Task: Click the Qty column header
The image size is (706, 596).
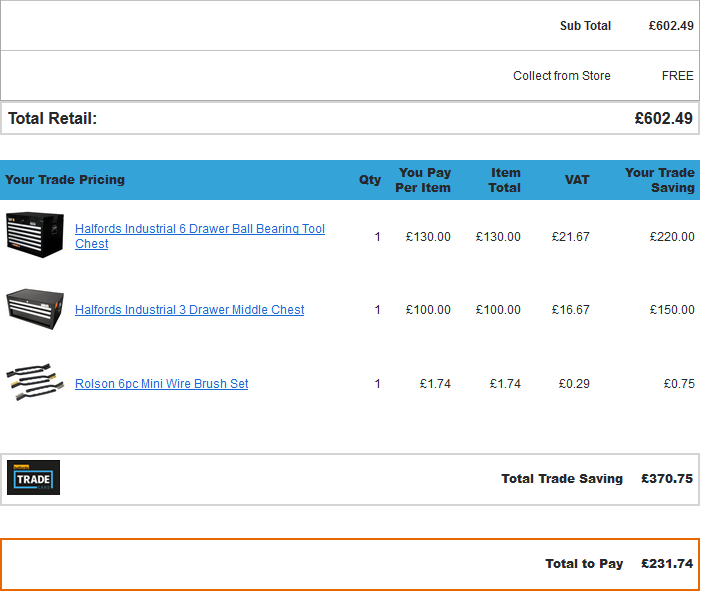Action: (370, 180)
